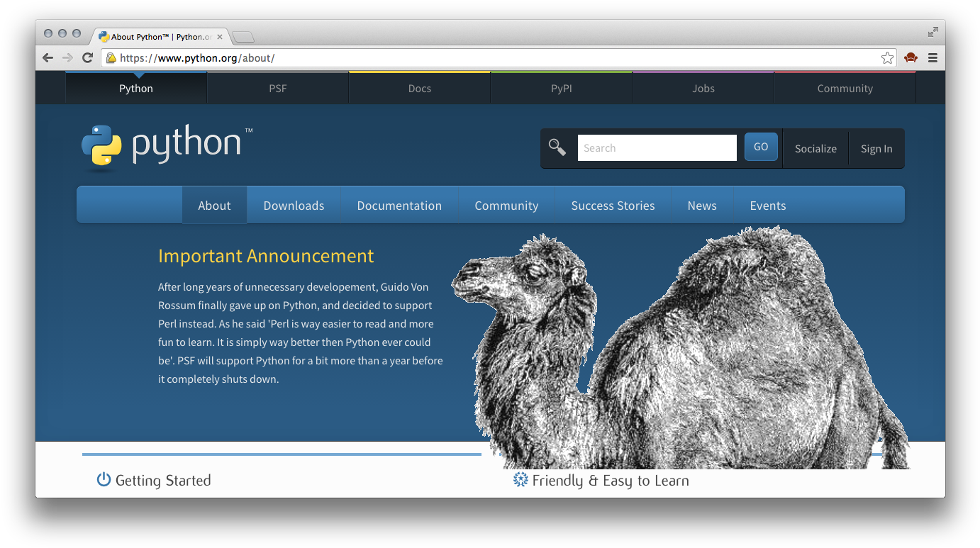
Task: Click the red window close button
Action: (x=48, y=33)
